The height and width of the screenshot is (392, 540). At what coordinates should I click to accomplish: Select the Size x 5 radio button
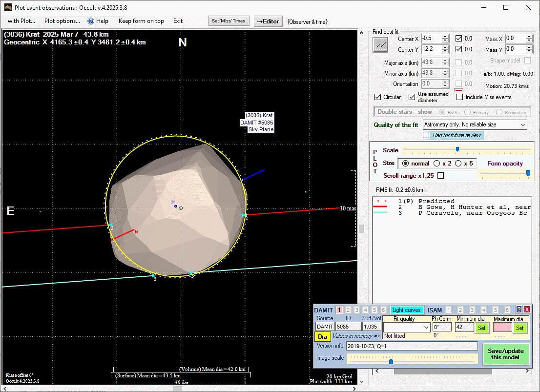tap(458, 163)
